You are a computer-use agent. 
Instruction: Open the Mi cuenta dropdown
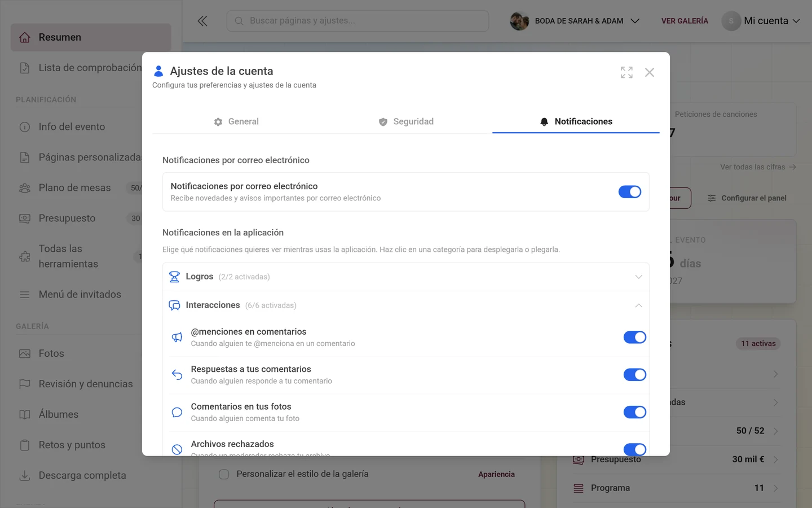click(761, 21)
